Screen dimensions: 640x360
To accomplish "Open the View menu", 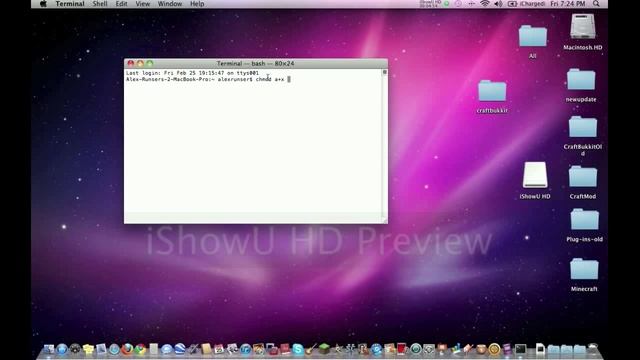I will (x=142, y=4).
